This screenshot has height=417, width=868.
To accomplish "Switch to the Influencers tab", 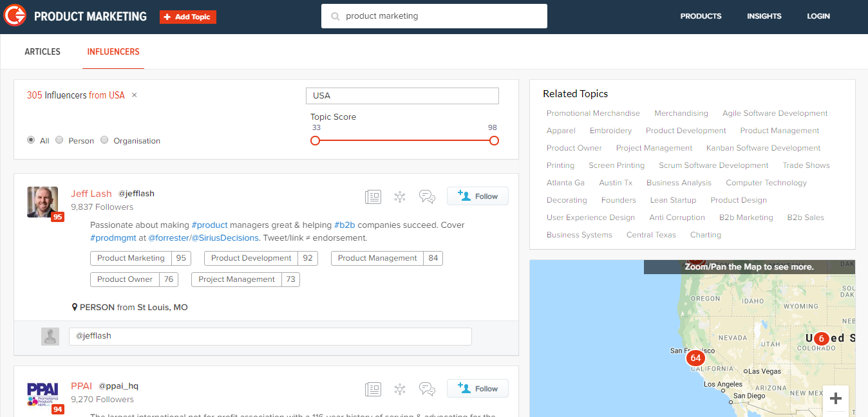I will [113, 51].
